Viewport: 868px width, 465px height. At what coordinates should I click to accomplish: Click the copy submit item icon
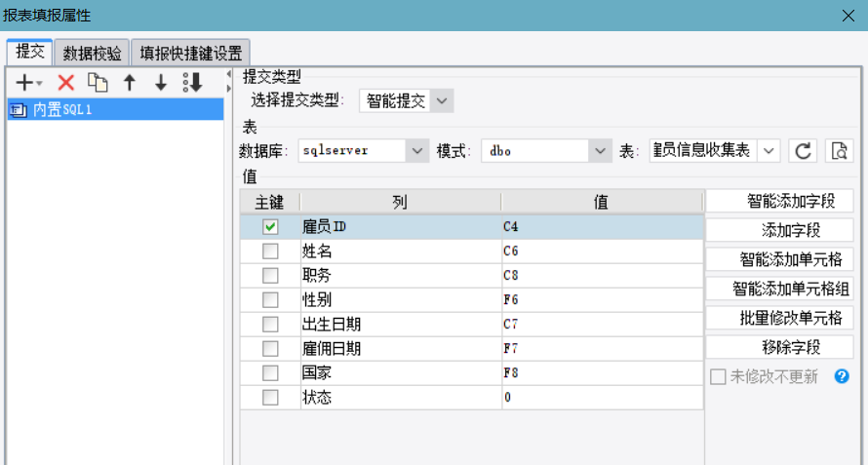[98, 83]
